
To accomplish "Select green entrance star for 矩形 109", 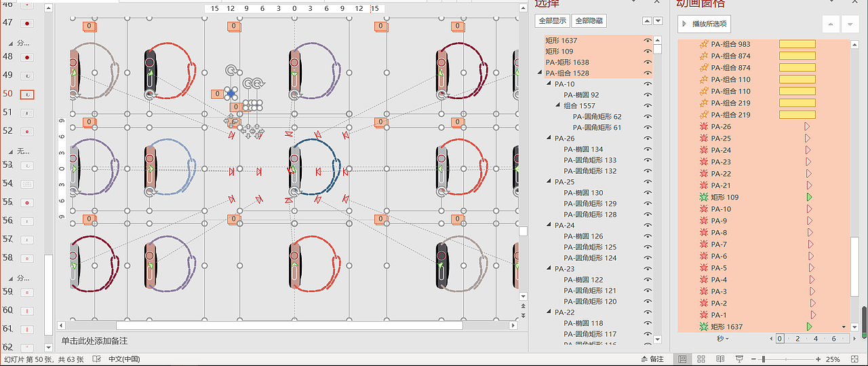I will 704,197.
